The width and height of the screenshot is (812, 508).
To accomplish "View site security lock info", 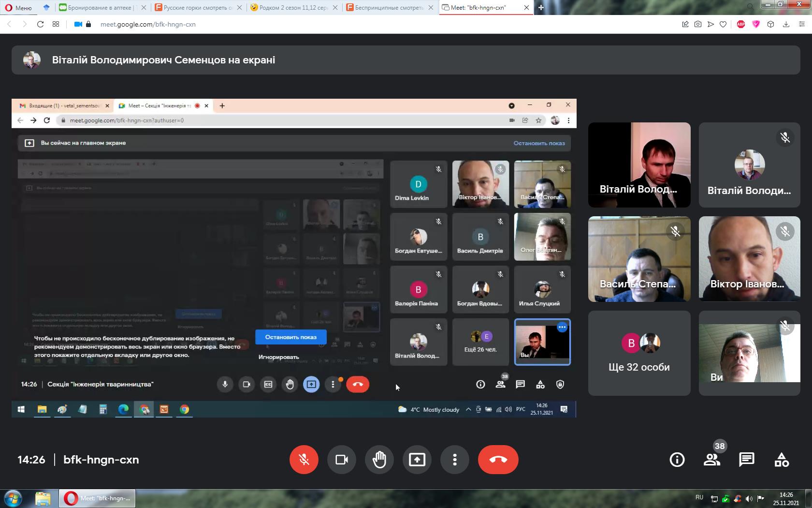I will pyautogui.click(x=88, y=24).
